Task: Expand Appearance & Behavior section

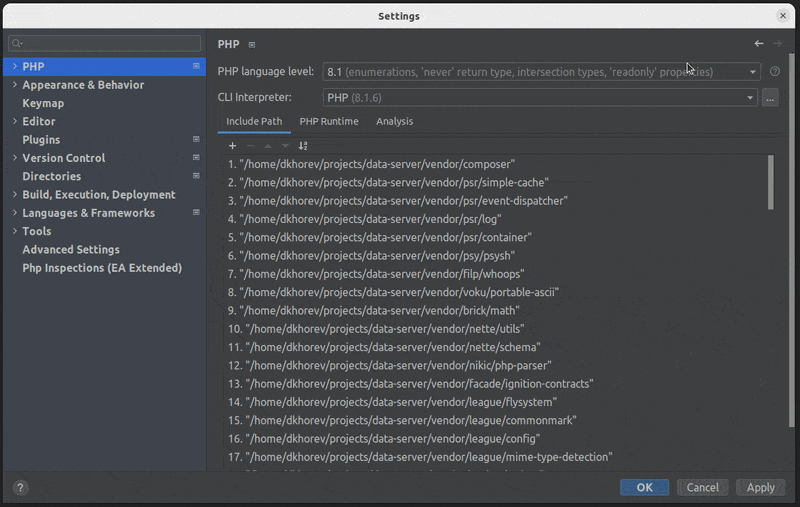Action: 15,85
